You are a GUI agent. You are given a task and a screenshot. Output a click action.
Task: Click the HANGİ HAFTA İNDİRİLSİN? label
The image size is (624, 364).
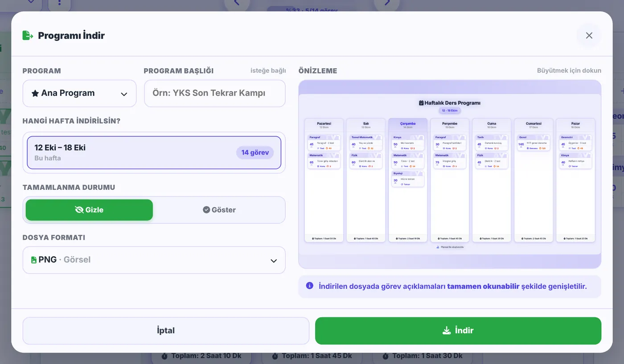[71, 121]
